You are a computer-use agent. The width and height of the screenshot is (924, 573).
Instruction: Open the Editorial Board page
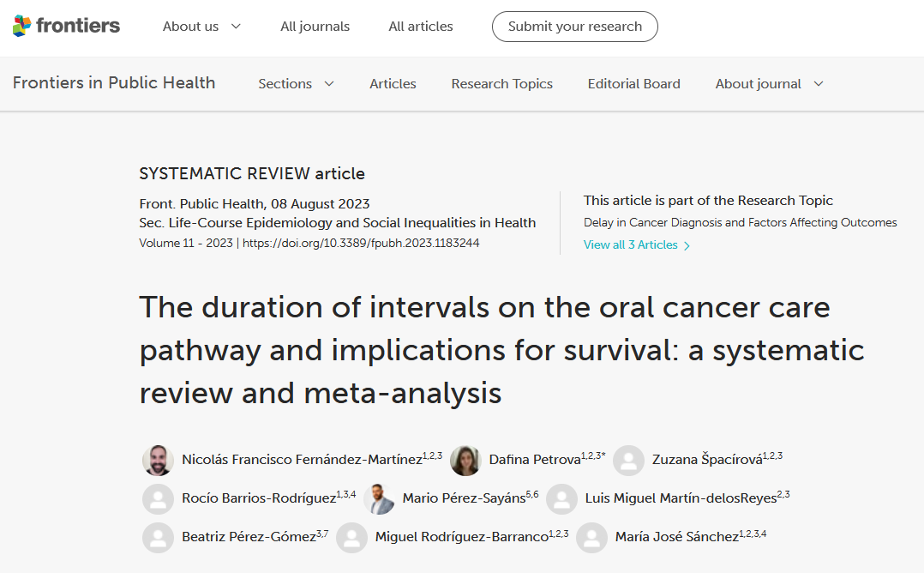point(633,84)
